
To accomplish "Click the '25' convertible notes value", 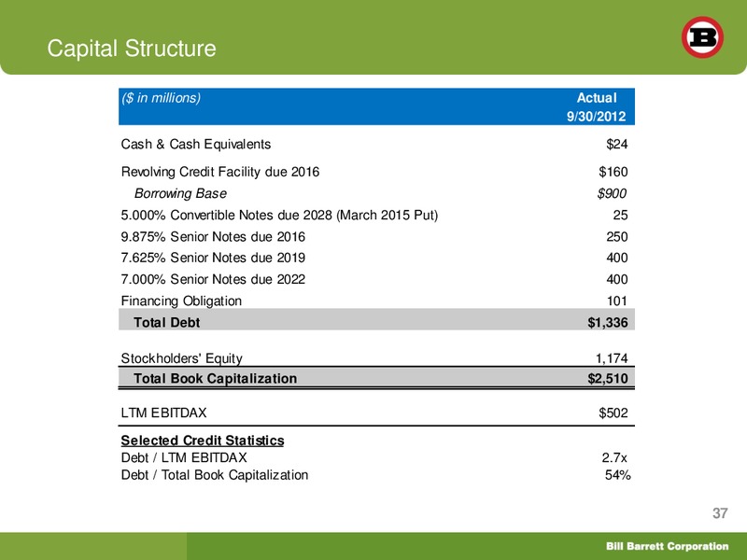I will (620, 216).
